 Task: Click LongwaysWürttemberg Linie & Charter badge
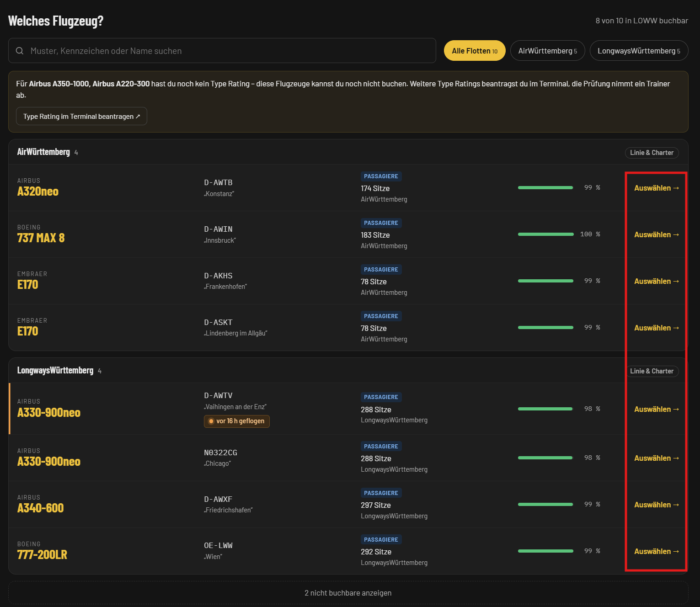pyautogui.click(x=652, y=371)
